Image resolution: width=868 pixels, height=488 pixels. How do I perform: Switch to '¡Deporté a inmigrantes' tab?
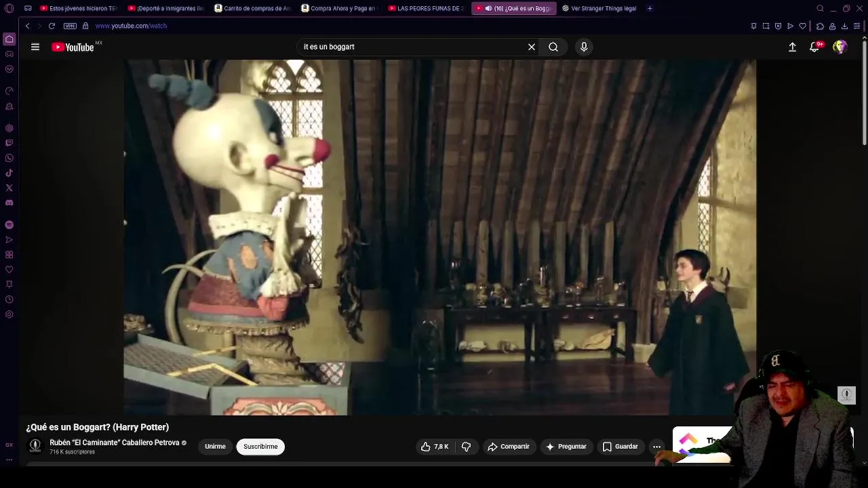[x=166, y=9]
